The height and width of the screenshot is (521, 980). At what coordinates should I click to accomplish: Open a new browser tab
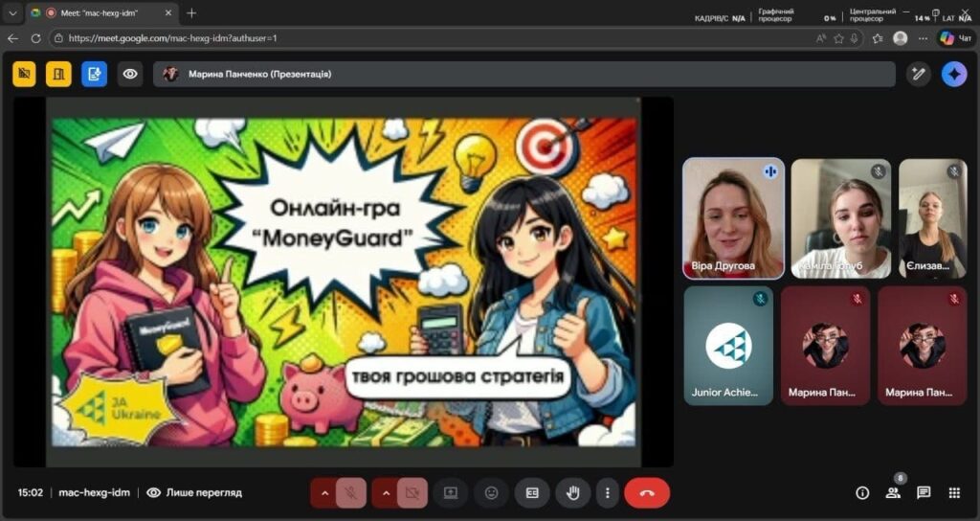191,13
